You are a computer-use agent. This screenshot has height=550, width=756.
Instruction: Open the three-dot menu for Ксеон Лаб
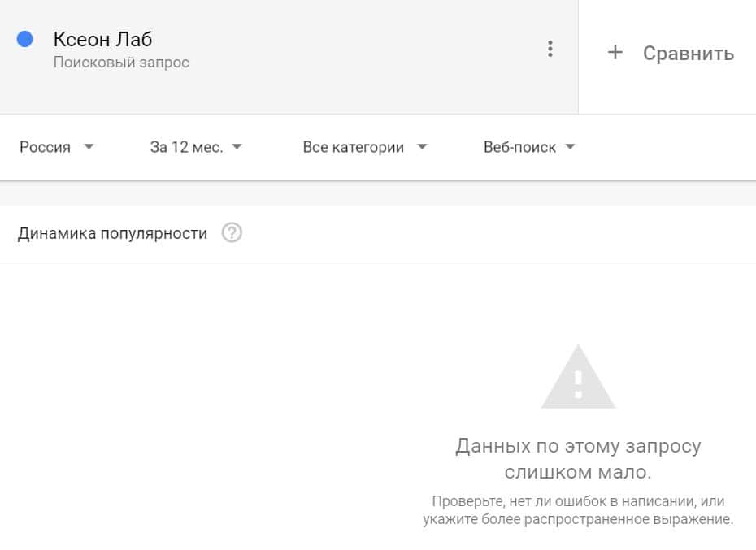pyautogui.click(x=550, y=50)
